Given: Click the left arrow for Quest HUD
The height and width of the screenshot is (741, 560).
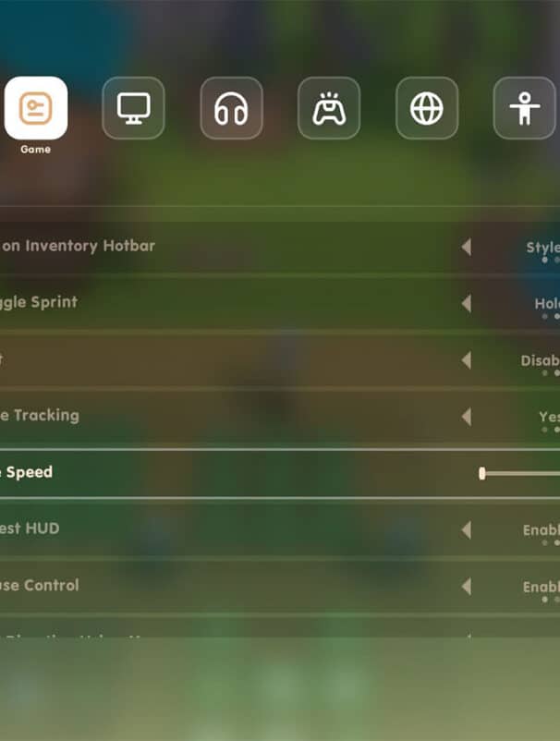Looking at the screenshot, I should click(x=467, y=530).
